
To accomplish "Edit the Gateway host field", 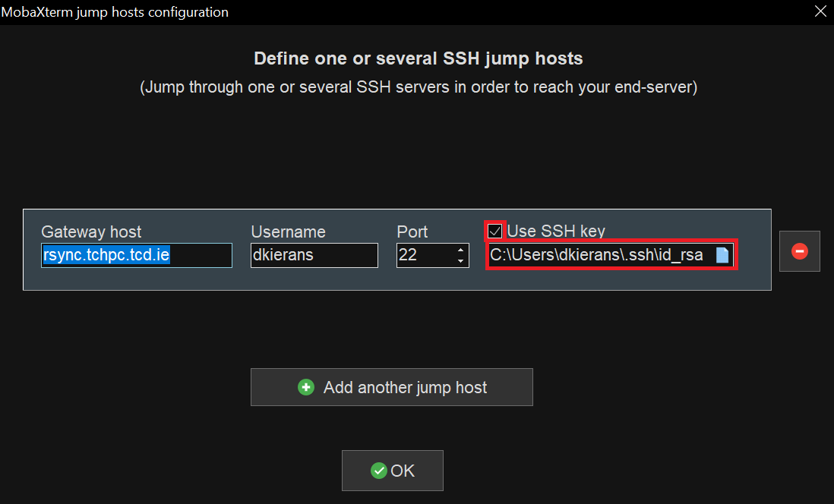I will point(137,255).
